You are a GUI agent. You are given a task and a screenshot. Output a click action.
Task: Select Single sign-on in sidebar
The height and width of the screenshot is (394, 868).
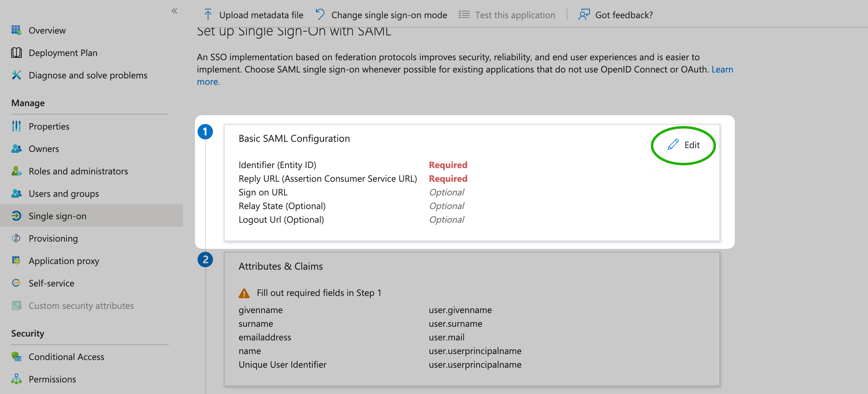(57, 216)
